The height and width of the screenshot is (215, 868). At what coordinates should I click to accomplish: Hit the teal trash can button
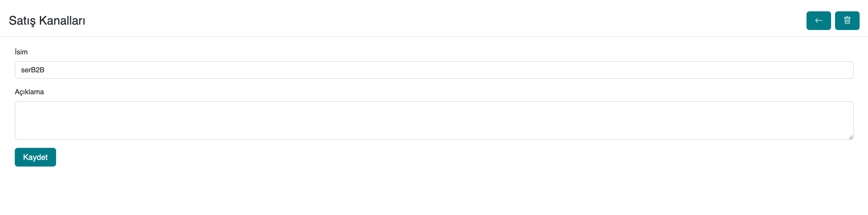[x=847, y=21]
